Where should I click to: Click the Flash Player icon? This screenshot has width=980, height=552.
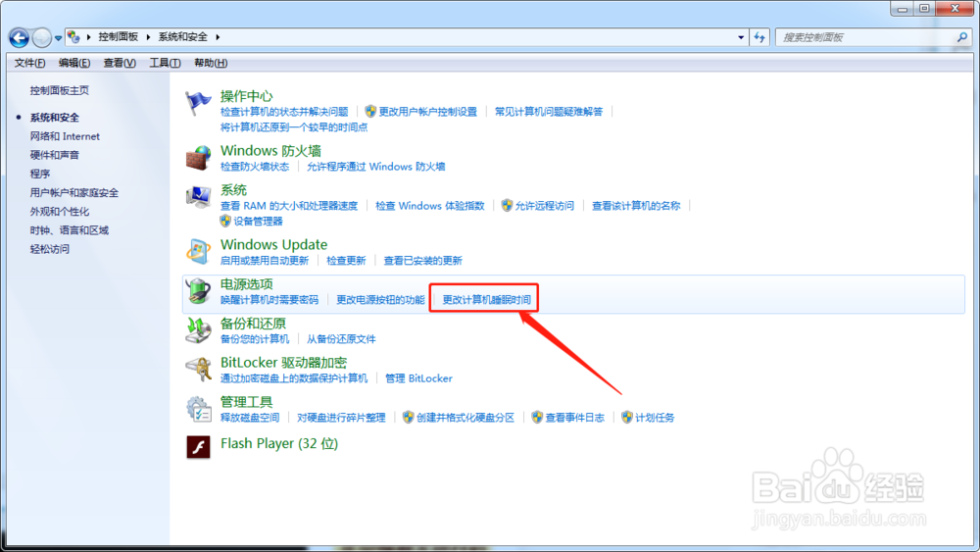[x=198, y=447]
